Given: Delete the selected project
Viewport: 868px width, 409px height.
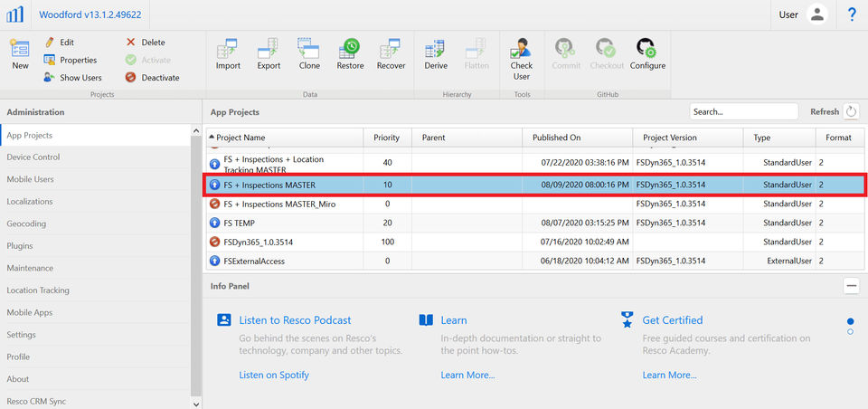Looking at the screenshot, I should click(146, 43).
